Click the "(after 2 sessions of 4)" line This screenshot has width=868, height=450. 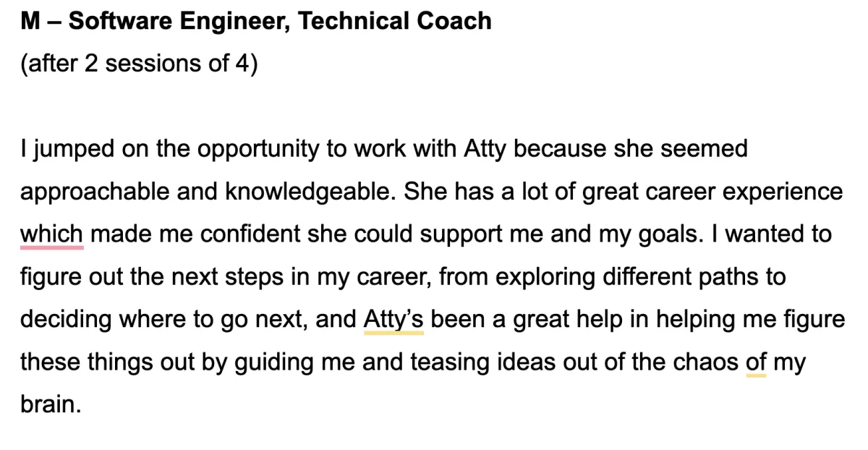point(139,64)
